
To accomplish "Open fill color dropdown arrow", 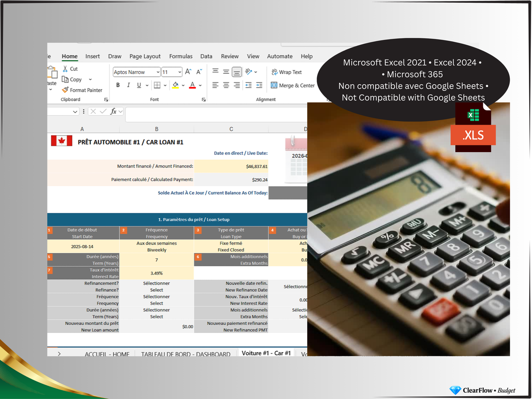I will coord(183,86).
